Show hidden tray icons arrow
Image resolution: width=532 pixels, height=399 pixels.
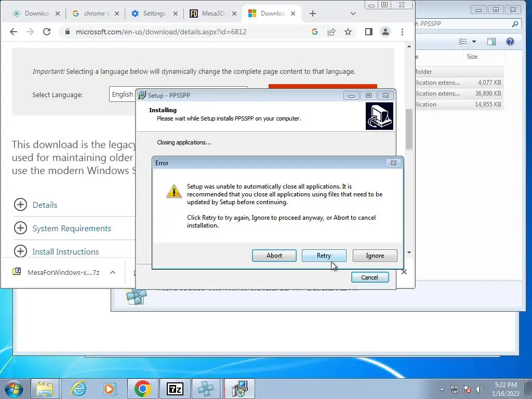coord(442,389)
